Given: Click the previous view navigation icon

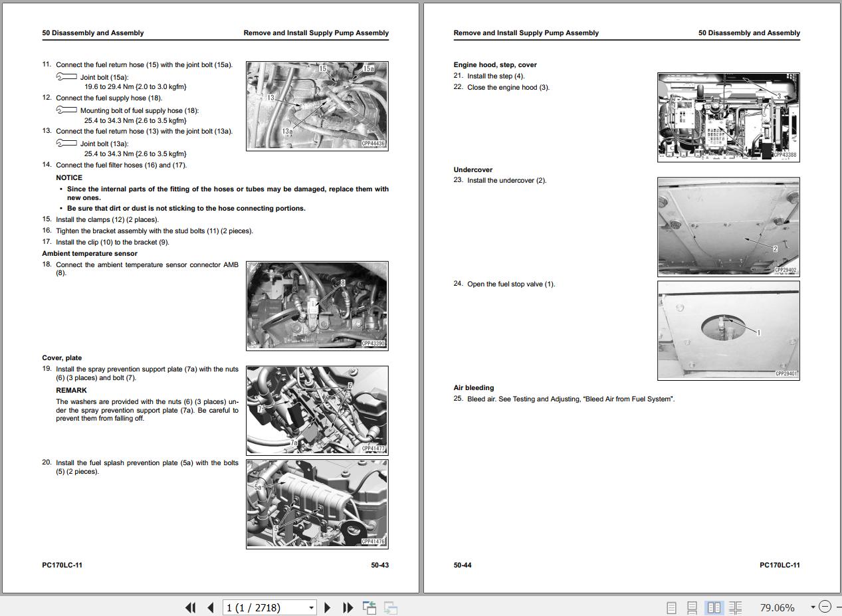Looking at the screenshot, I should 369,607.
